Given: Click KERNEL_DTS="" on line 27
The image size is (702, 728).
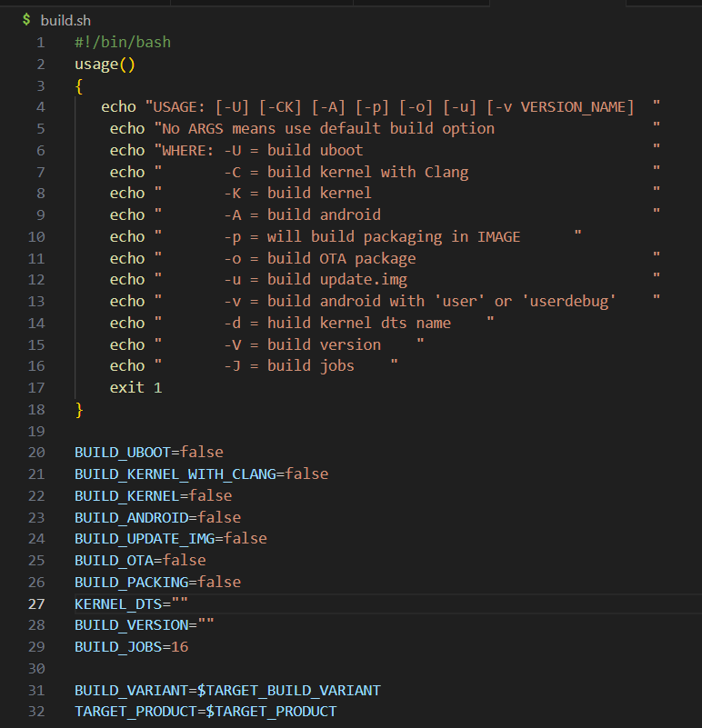Looking at the screenshot, I should pyautogui.click(x=132, y=604).
